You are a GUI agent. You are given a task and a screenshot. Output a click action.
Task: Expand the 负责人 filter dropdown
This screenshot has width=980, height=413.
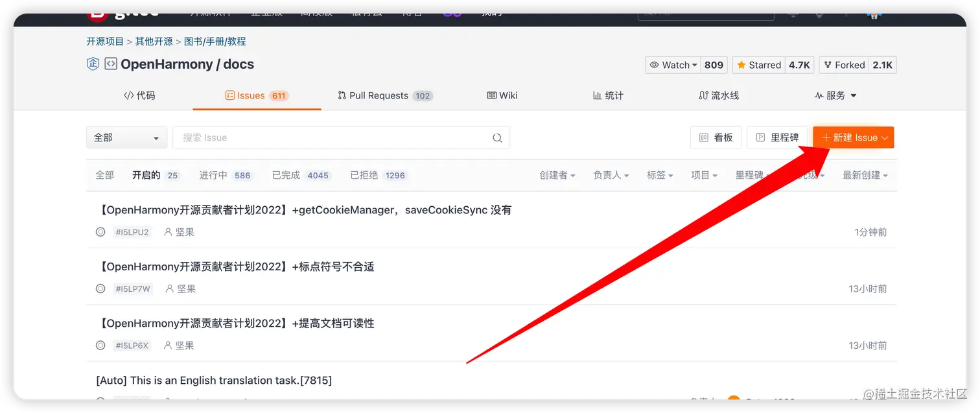[x=611, y=175]
